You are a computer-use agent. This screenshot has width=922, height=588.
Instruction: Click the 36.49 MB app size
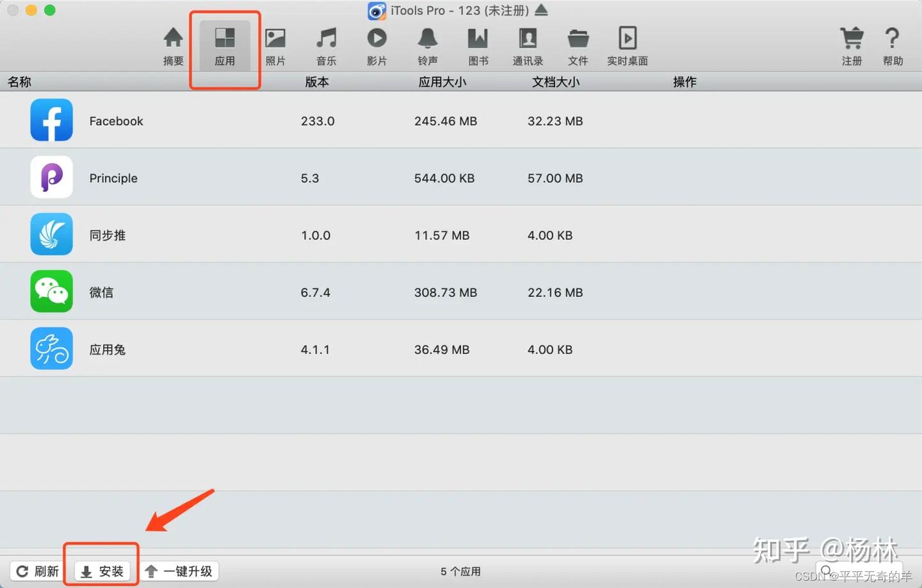coord(442,349)
